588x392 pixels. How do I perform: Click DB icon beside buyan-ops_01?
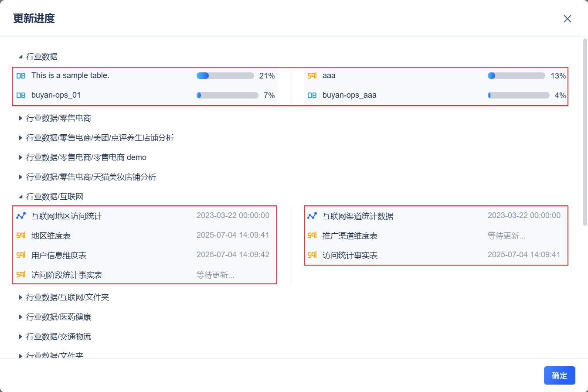tap(21, 95)
